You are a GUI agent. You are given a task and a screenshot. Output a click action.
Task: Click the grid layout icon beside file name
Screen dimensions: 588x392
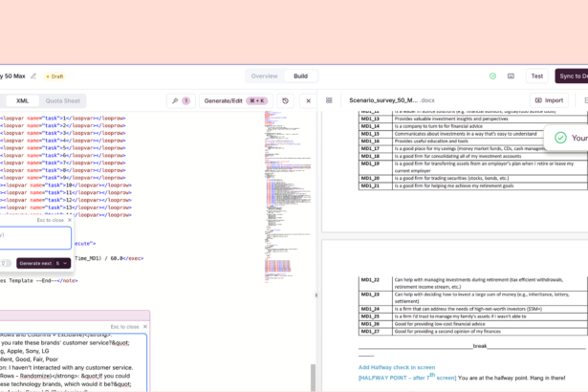329,100
